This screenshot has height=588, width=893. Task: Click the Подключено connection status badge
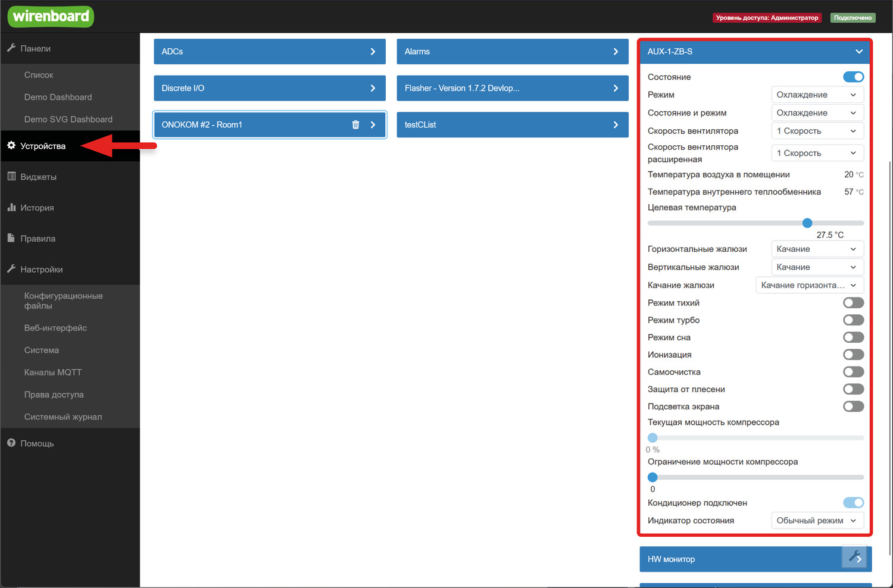pyautogui.click(x=853, y=18)
